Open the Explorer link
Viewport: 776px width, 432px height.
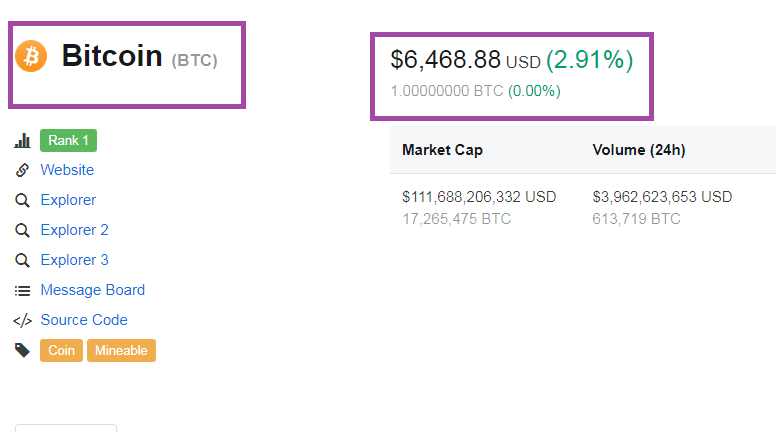coord(68,200)
